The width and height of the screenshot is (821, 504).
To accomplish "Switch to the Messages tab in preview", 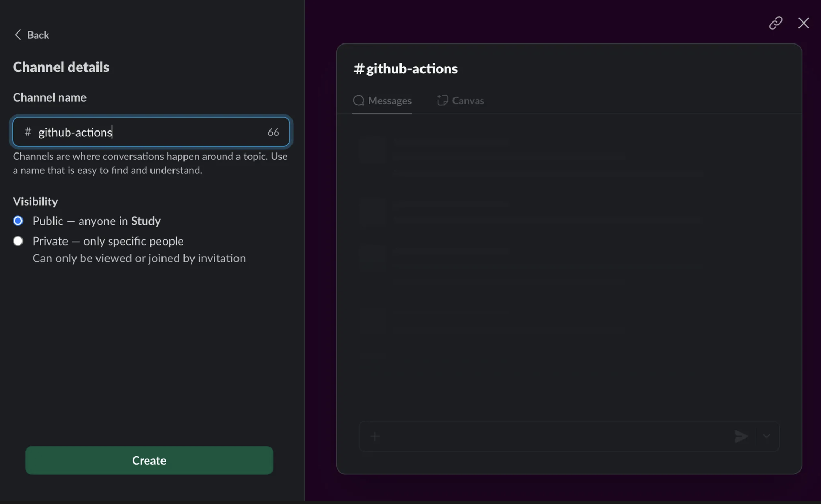I will [382, 101].
